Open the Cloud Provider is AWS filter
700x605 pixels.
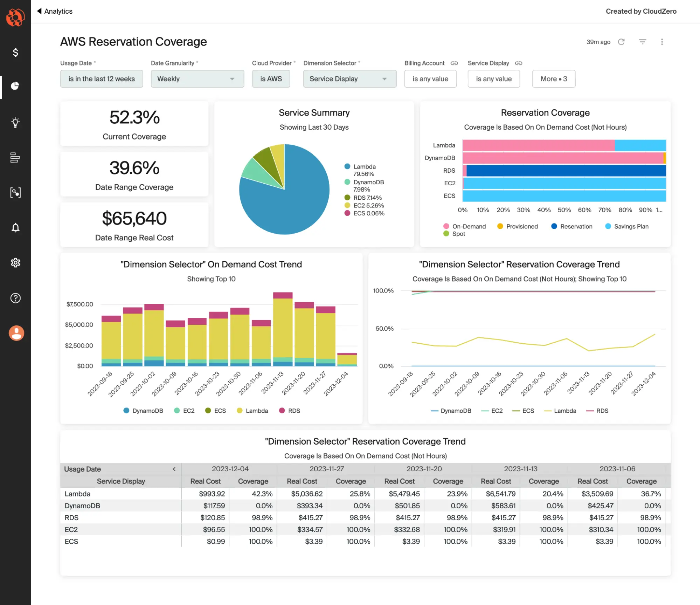271,79
